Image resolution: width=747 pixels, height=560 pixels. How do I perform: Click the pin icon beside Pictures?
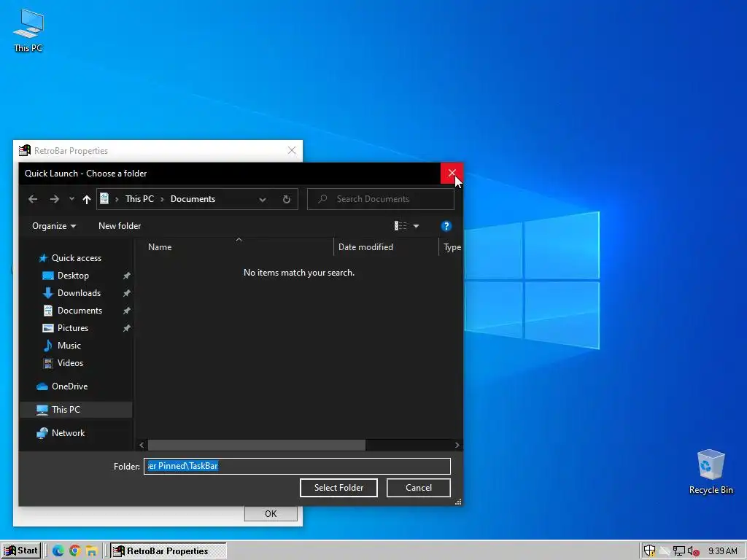pyautogui.click(x=126, y=328)
